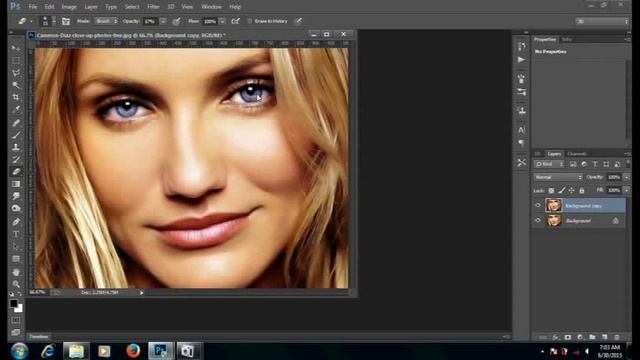Viewport: 640px width, 360px height.
Task: Select the Clone Stamp tool
Action: [x=16, y=147]
